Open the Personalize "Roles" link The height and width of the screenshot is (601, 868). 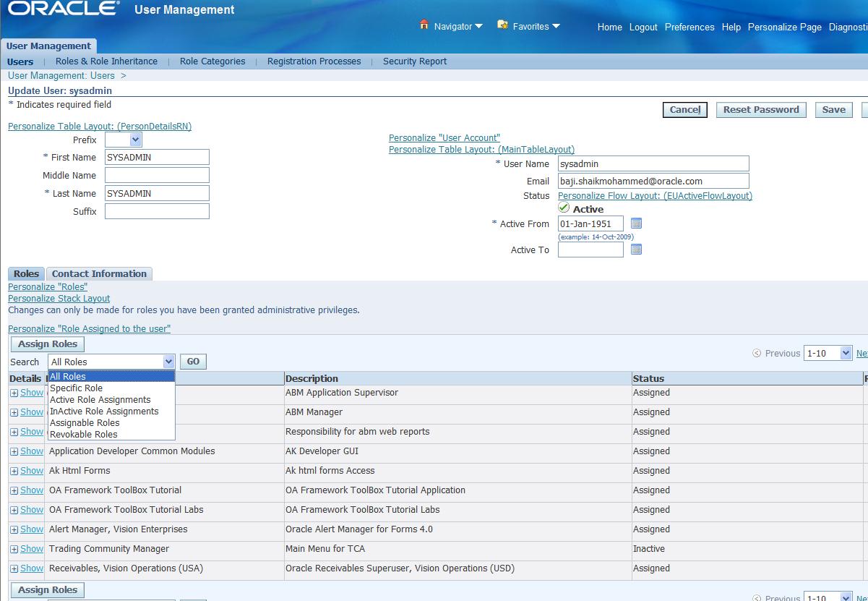pyautogui.click(x=48, y=286)
